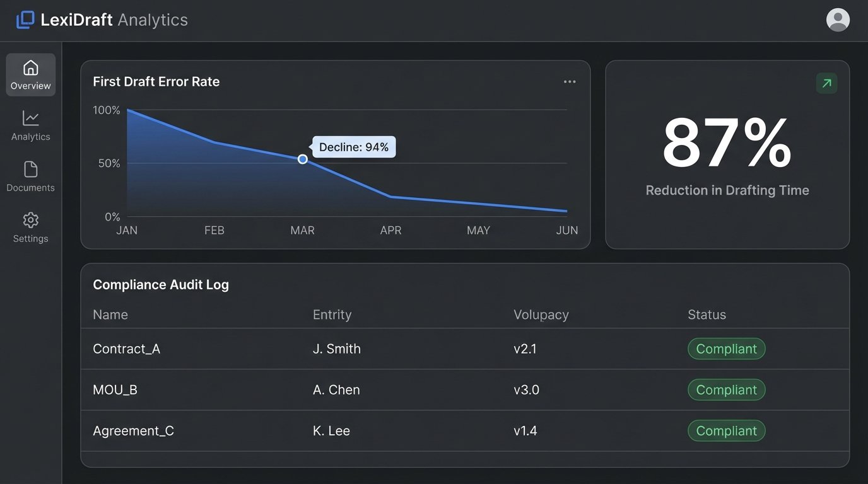Open the MOU_B entry

115,389
